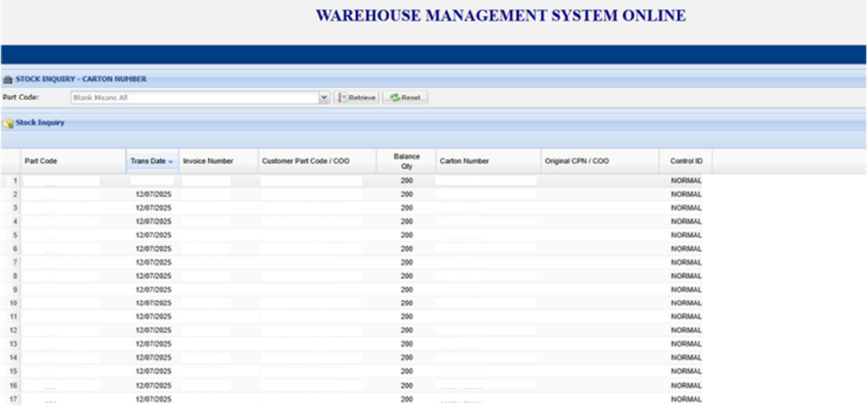Select row number 1 in the grid
The width and height of the screenshot is (868, 414).
pyautogui.click(x=14, y=181)
